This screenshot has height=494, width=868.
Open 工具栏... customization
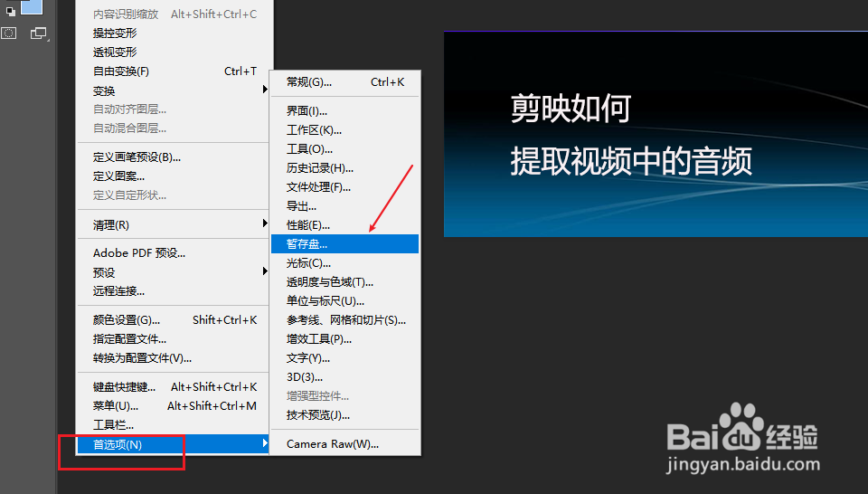175,424
